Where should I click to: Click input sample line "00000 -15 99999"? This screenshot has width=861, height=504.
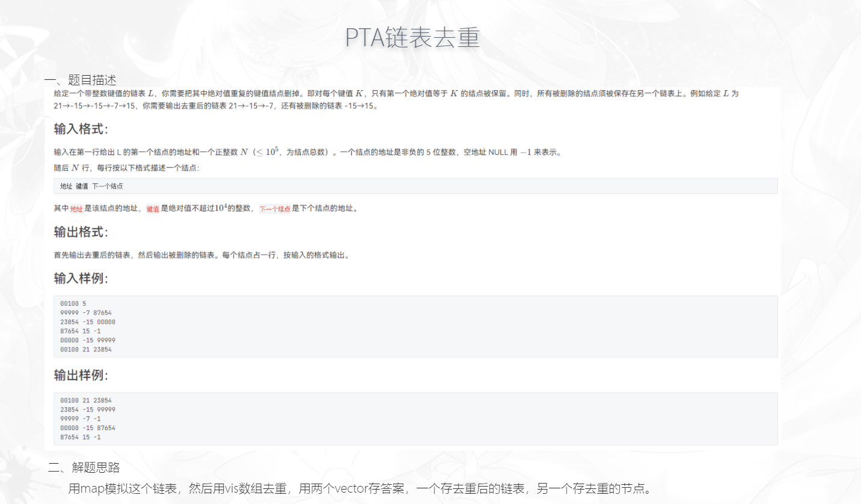click(x=88, y=340)
